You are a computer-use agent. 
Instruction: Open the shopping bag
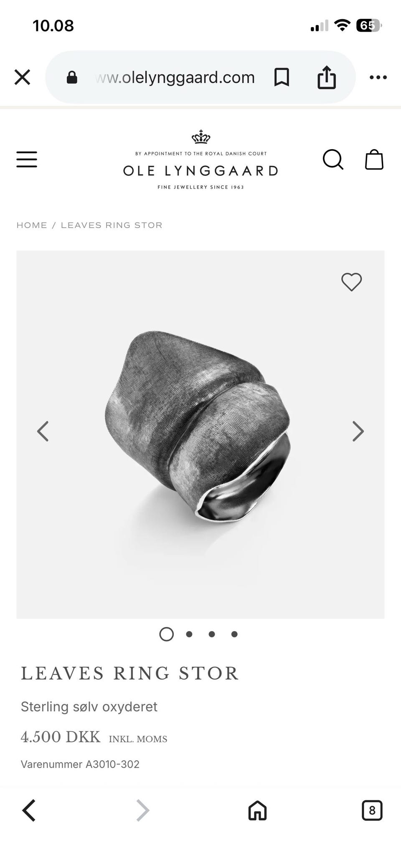click(x=374, y=160)
